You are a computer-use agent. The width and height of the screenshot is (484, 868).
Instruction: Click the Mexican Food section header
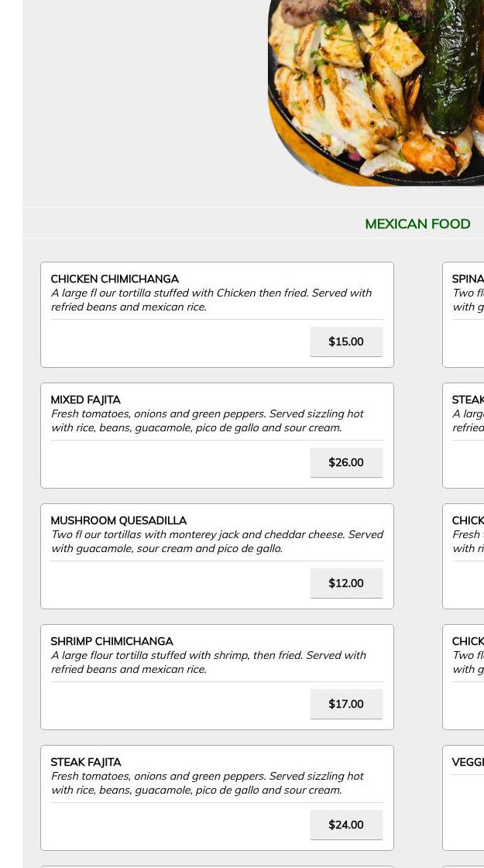[417, 224]
